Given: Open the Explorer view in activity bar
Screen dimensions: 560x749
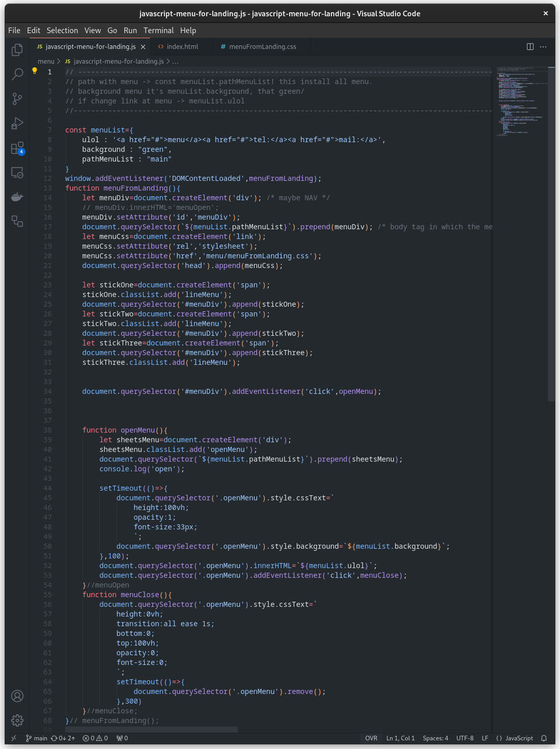Looking at the screenshot, I should pos(17,50).
